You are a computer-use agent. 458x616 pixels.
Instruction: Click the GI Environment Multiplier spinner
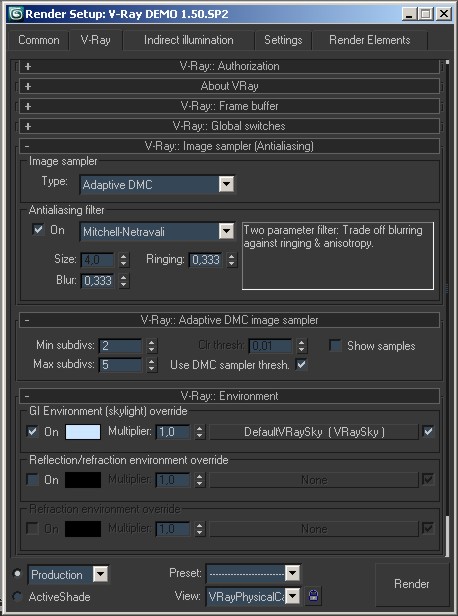(x=200, y=432)
